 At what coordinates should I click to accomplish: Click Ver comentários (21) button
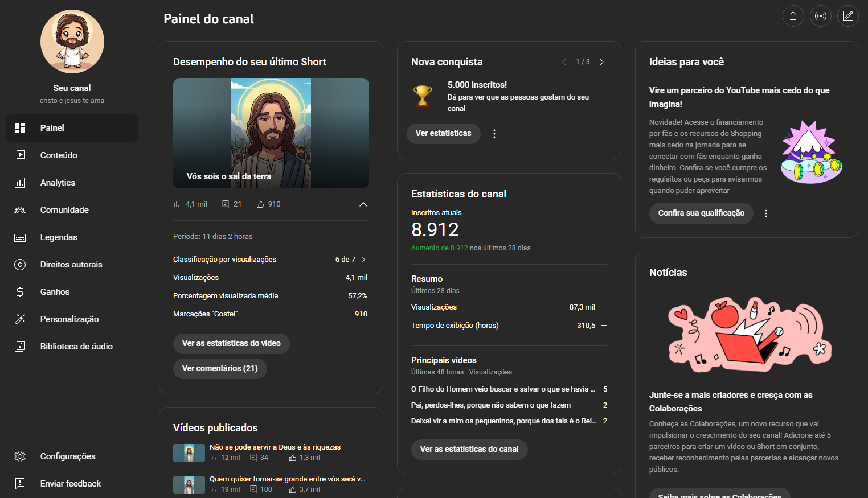(220, 369)
